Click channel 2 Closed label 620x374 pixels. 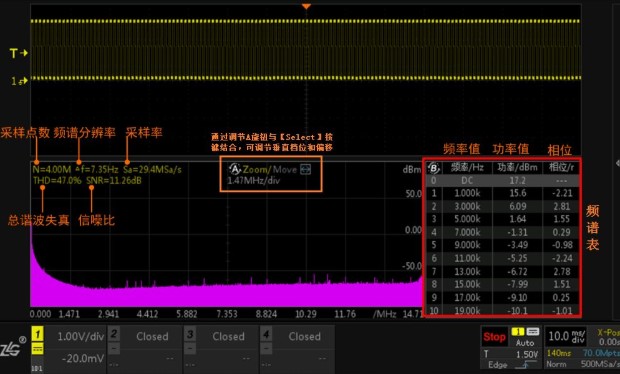tap(152, 336)
